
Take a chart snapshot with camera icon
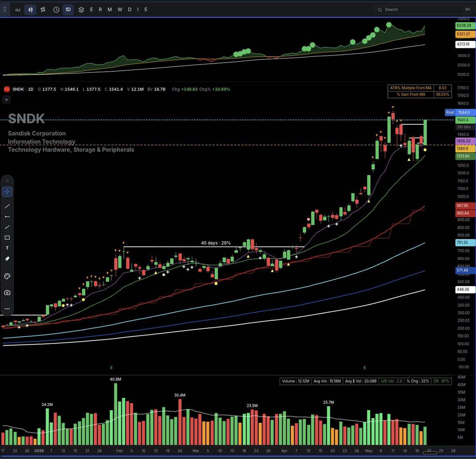[7, 293]
